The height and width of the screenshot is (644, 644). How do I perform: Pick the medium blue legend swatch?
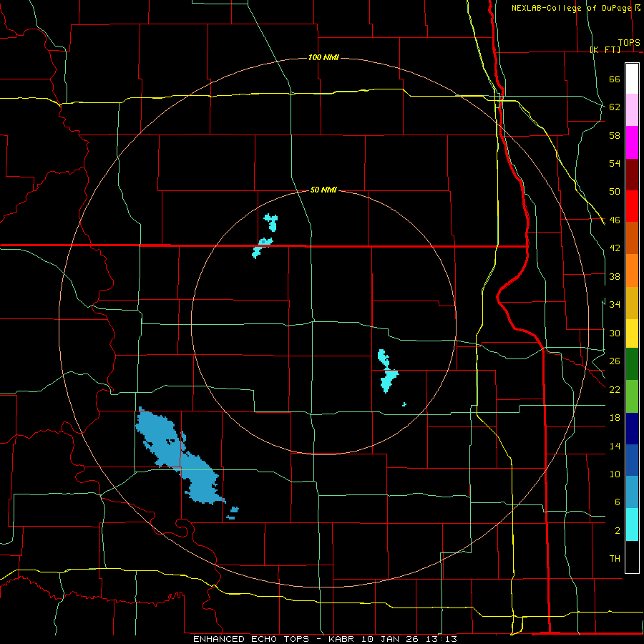click(632, 460)
